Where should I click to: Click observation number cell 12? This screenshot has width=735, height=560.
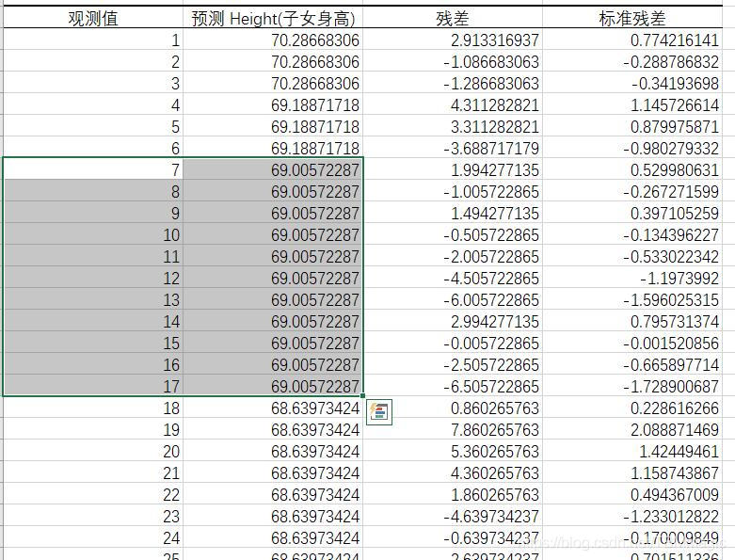[93, 278]
